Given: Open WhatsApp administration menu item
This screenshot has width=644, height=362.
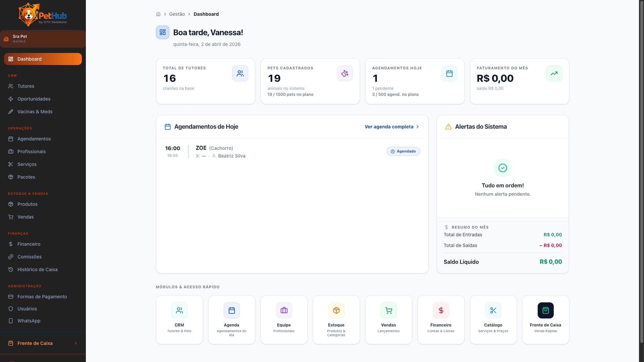Looking at the screenshot, I should point(29,321).
